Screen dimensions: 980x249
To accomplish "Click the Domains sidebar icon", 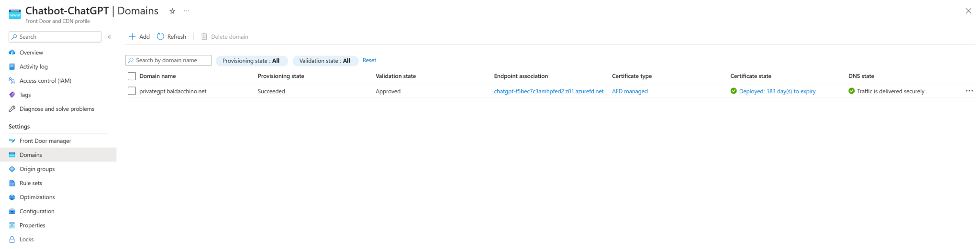I will (x=12, y=155).
